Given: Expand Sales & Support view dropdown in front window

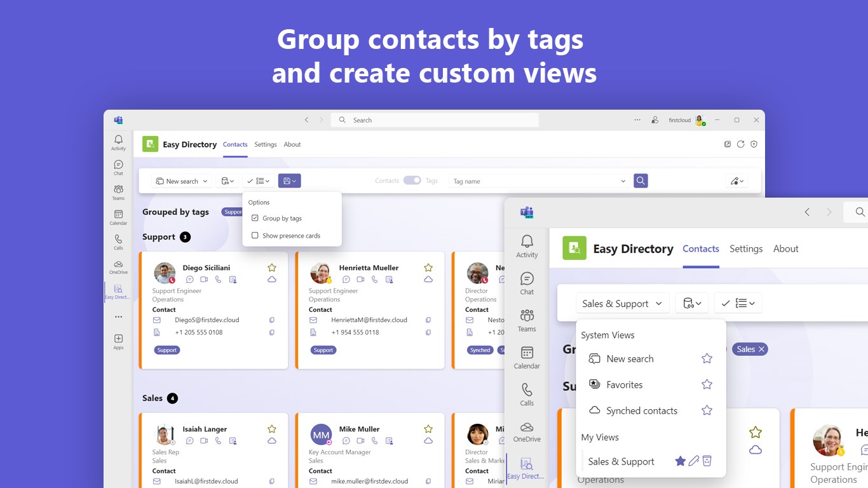Looking at the screenshot, I should [x=623, y=304].
